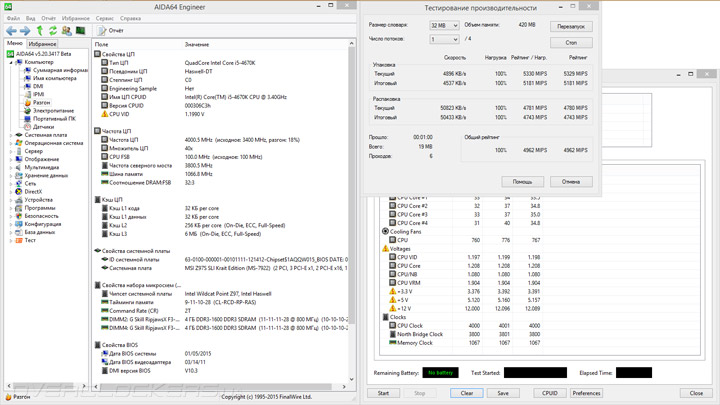Open the Справка menu
The height and width of the screenshot is (405, 720).
pyautogui.click(x=130, y=18)
